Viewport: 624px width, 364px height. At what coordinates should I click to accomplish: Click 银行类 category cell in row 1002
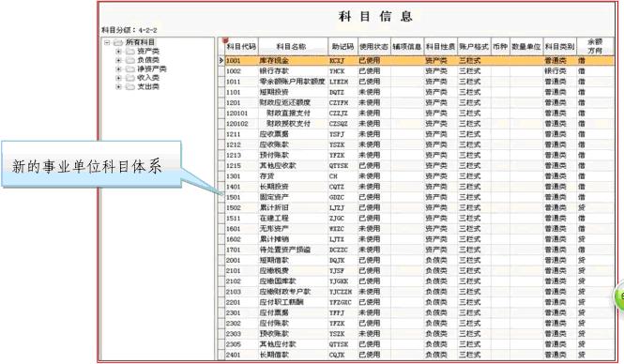coord(559,71)
